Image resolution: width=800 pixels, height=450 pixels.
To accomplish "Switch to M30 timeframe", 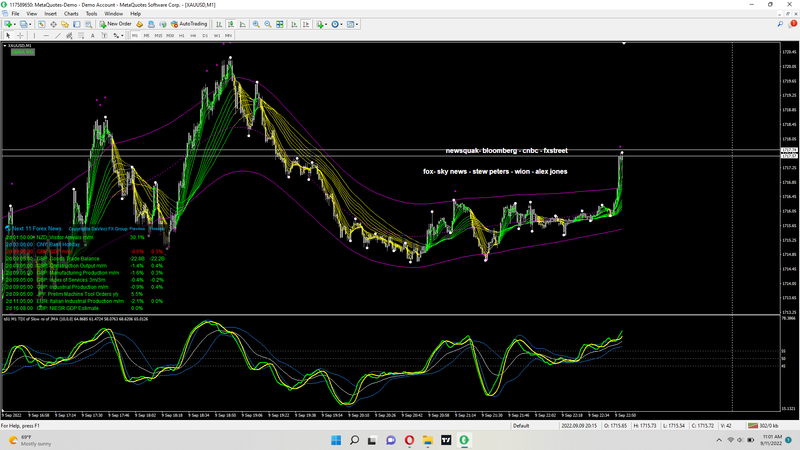I will tap(170, 36).
